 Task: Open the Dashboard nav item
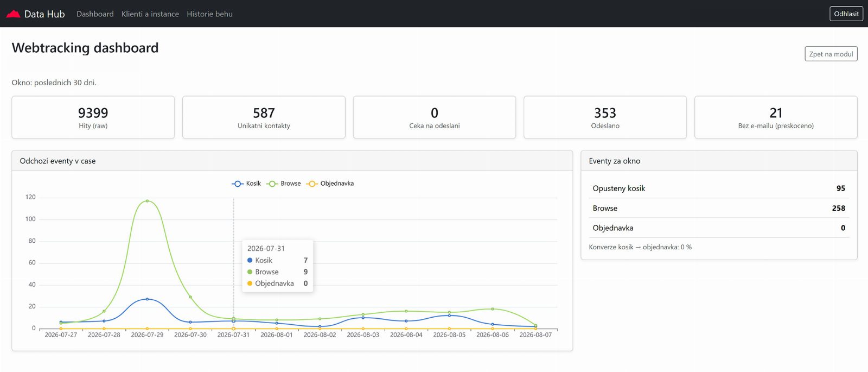(95, 14)
